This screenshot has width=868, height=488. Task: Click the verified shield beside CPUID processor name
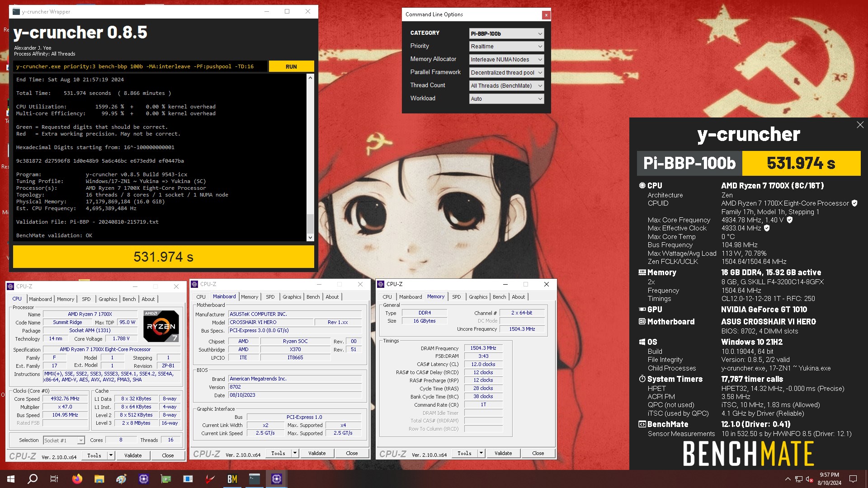pos(854,203)
